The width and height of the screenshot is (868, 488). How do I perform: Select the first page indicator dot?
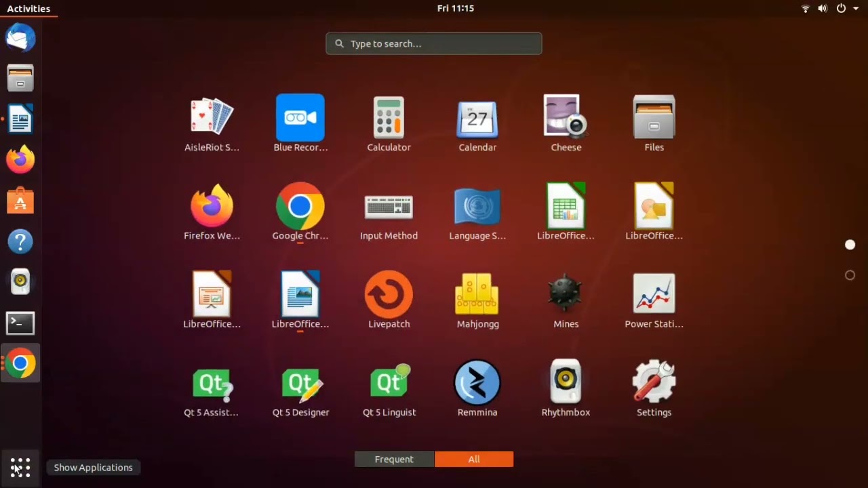pyautogui.click(x=850, y=245)
